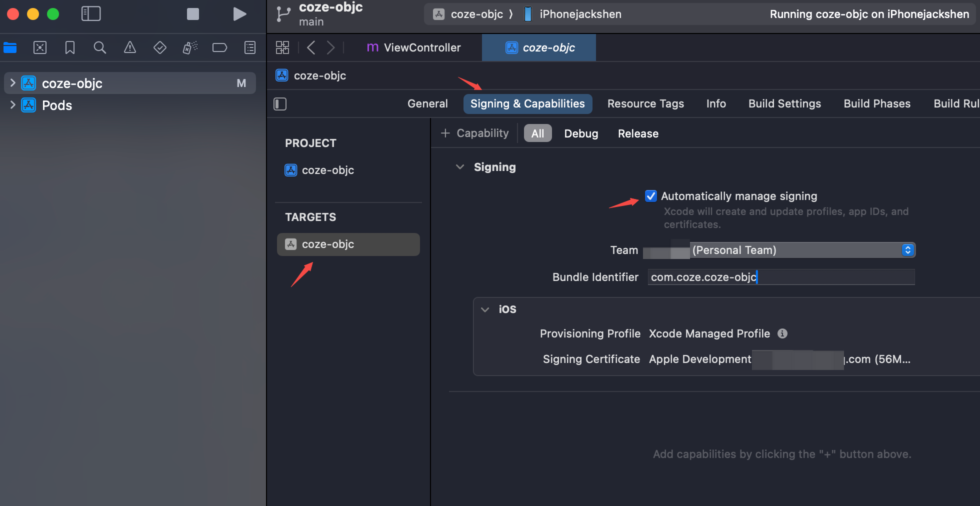
Task: Open the Test navigator diamond icon
Action: [x=160, y=47]
